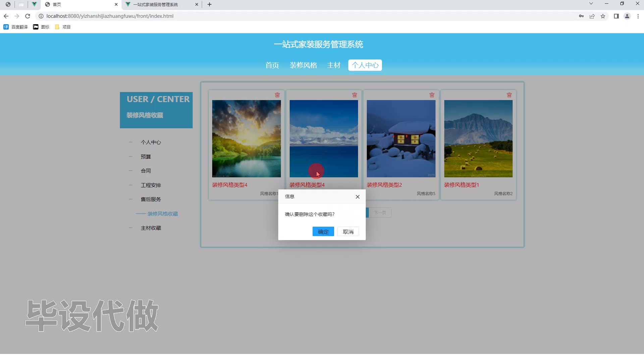Reload the current page

tap(28, 16)
